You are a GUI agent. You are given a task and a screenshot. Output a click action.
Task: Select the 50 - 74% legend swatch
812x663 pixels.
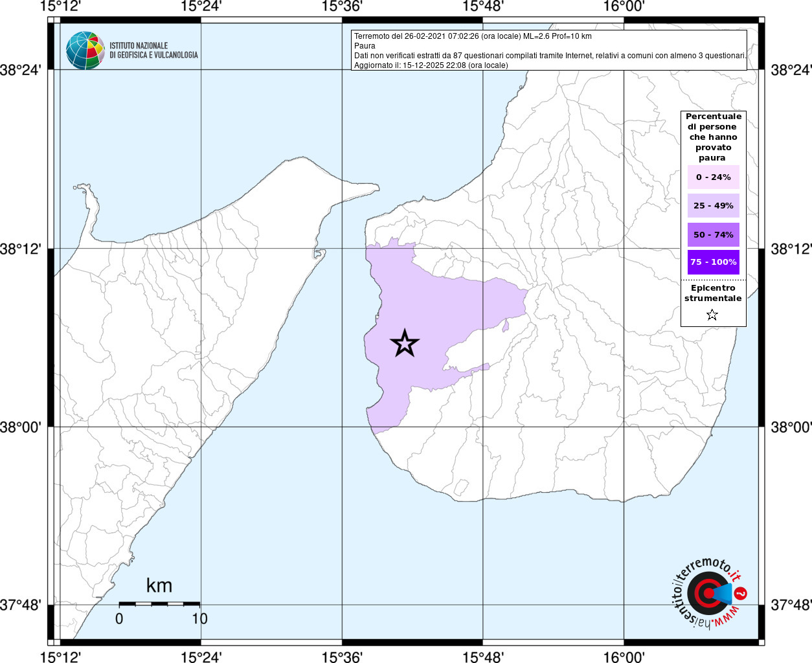(714, 234)
